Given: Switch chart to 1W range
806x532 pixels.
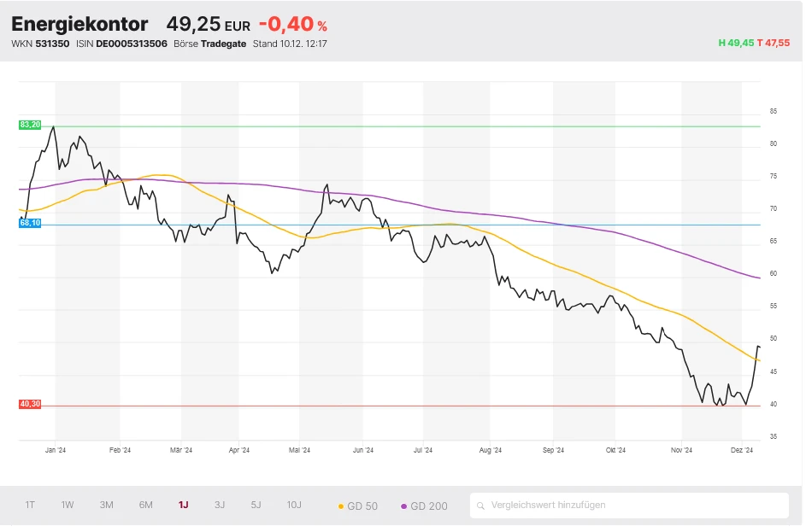Looking at the screenshot, I should 68,505.
